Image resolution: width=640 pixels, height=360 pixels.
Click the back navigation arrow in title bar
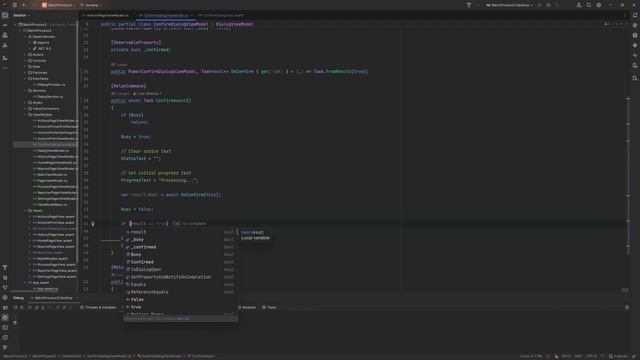coord(24,5)
